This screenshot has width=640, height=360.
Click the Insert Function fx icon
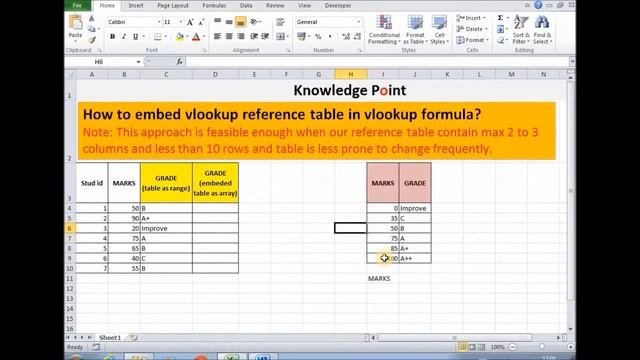click(179, 62)
